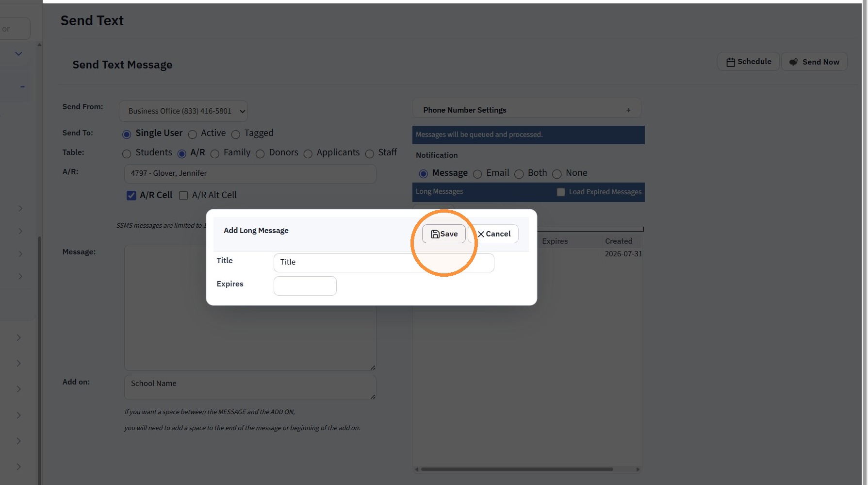
Task: Click the calendar icon on Schedule button
Action: (731, 62)
